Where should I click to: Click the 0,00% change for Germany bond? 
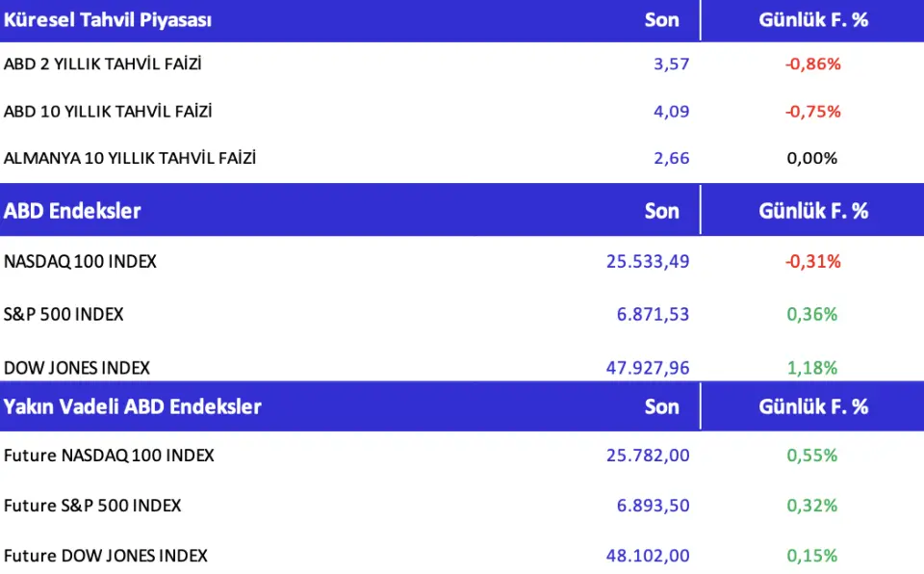pyautogui.click(x=812, y=158)
